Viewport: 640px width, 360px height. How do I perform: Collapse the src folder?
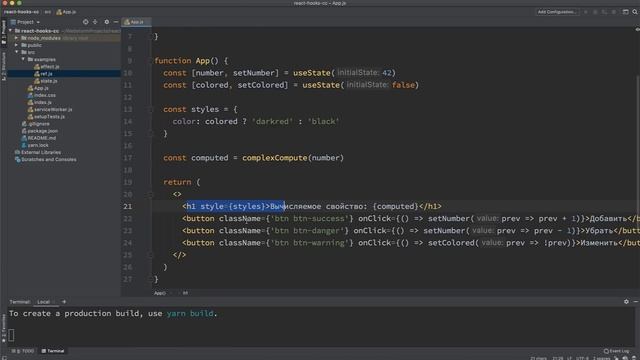pyautogui.click(x=16, y=52)
